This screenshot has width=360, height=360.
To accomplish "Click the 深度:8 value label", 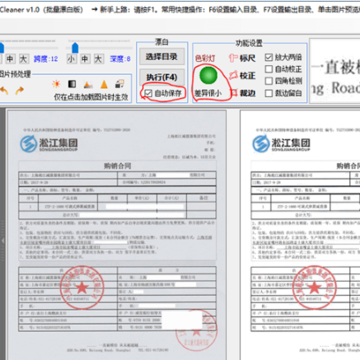I will [120, 59].
